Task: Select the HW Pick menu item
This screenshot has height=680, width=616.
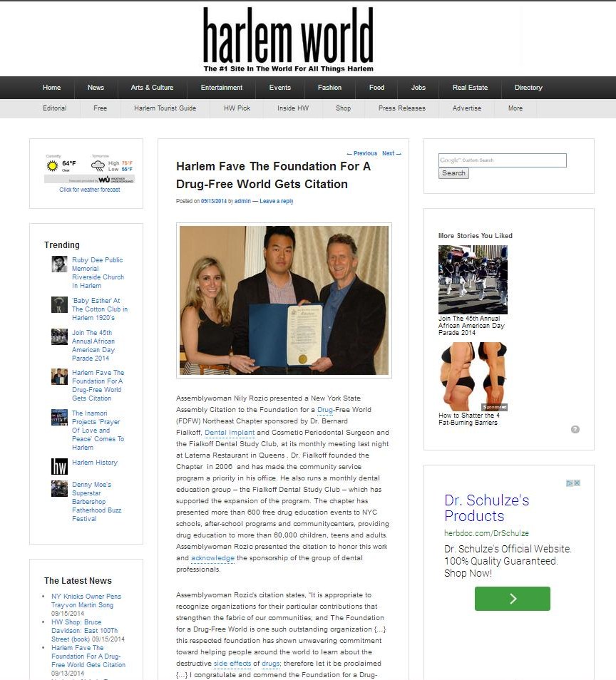Action: [237, 108]
